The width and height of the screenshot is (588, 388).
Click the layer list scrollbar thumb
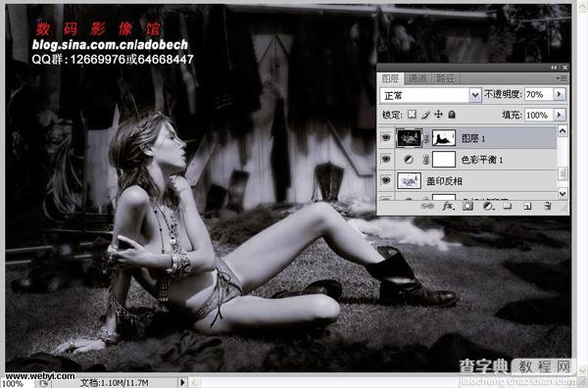[x=563, y=173]
